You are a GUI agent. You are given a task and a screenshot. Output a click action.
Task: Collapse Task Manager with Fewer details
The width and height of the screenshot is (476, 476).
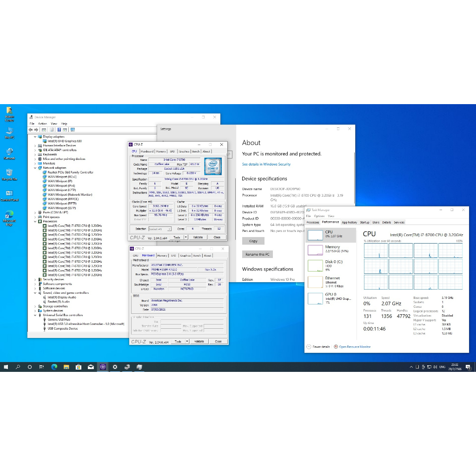pos(319,347)
